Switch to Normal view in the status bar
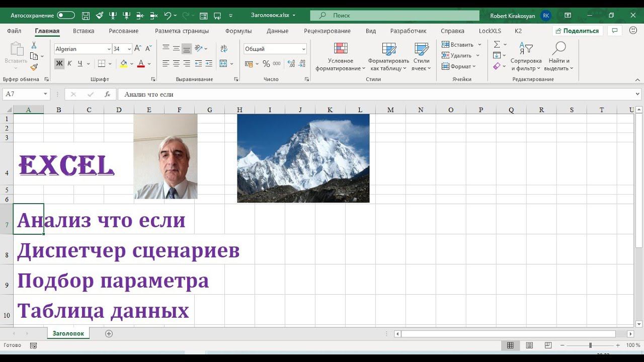Viewport: 644px width, 362px height. pyautogui.click(x=510, y=345)
